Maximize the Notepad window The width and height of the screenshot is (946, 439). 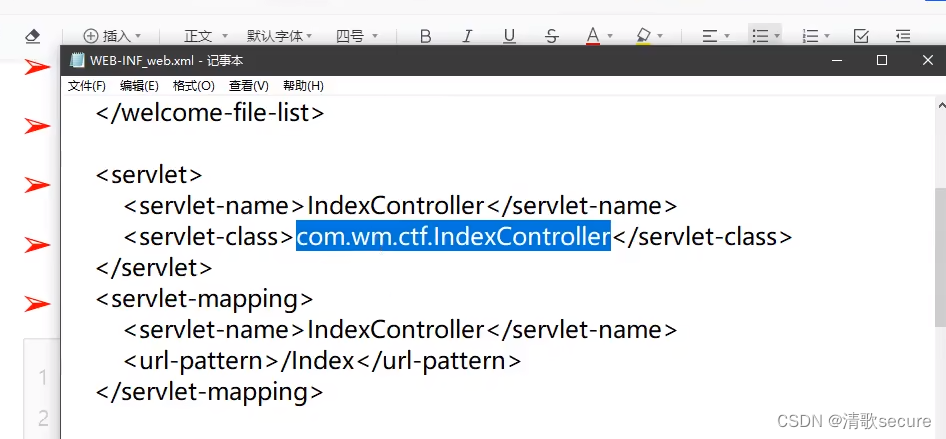click(x=882, y=60)
